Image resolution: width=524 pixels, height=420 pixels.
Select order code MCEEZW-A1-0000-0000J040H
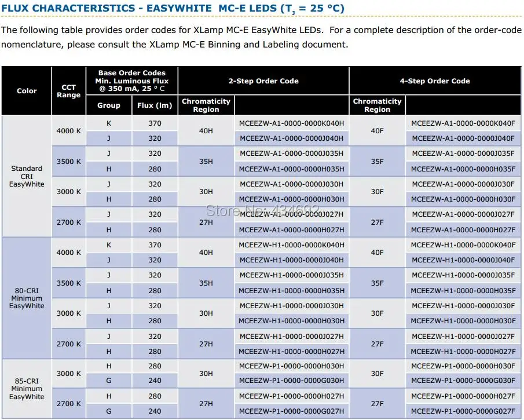(291, 138)
